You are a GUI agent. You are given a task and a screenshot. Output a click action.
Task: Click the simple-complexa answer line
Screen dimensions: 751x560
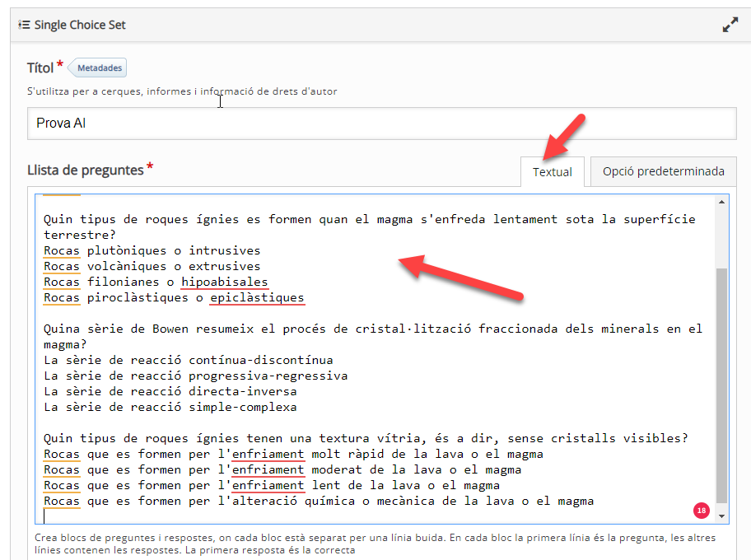[170, 407]
